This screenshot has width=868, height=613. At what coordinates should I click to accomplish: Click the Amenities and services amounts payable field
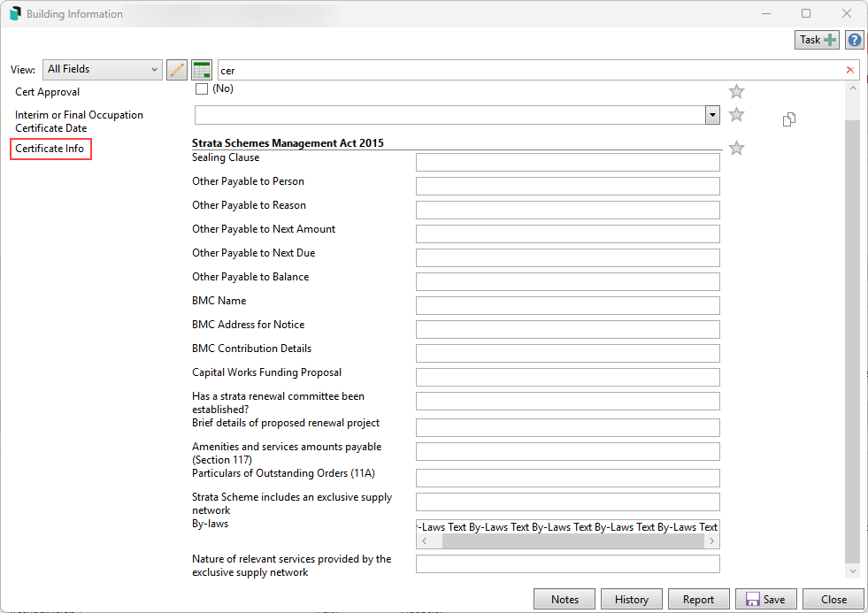click(567, 451)
